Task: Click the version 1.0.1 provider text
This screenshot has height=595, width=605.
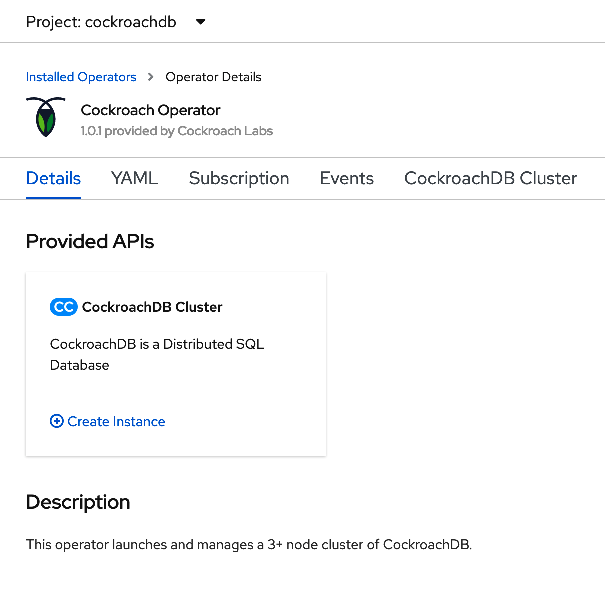Action: click(176, 131)
